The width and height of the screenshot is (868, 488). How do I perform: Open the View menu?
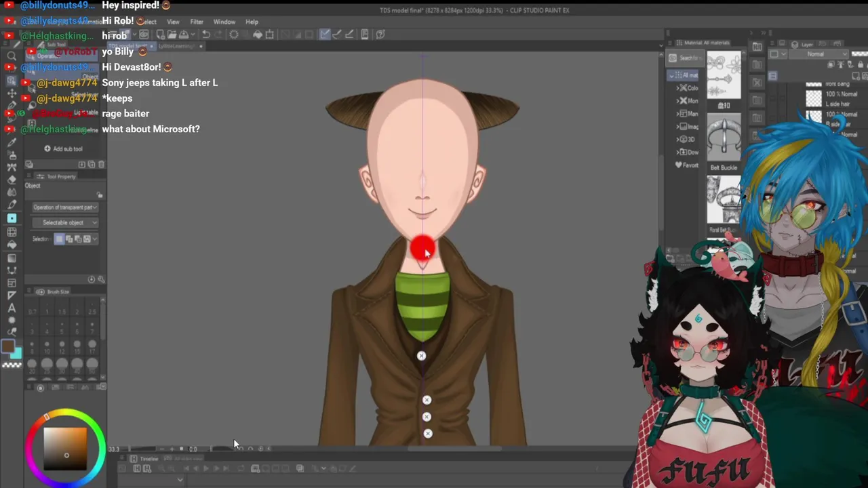coord(173,22)
